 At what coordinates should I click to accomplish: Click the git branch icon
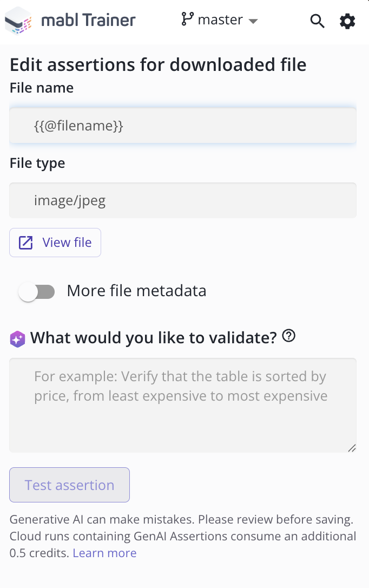click(x=187, y=19)
